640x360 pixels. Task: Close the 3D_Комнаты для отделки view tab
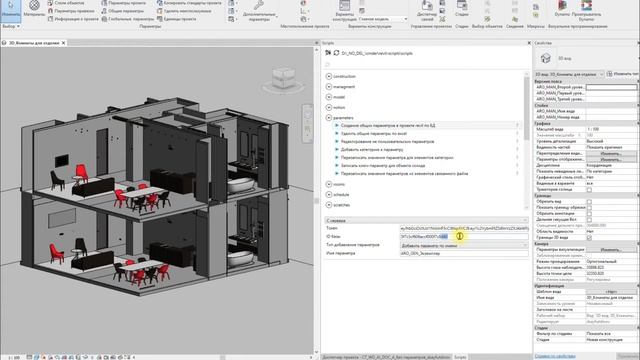coord(63,43)
